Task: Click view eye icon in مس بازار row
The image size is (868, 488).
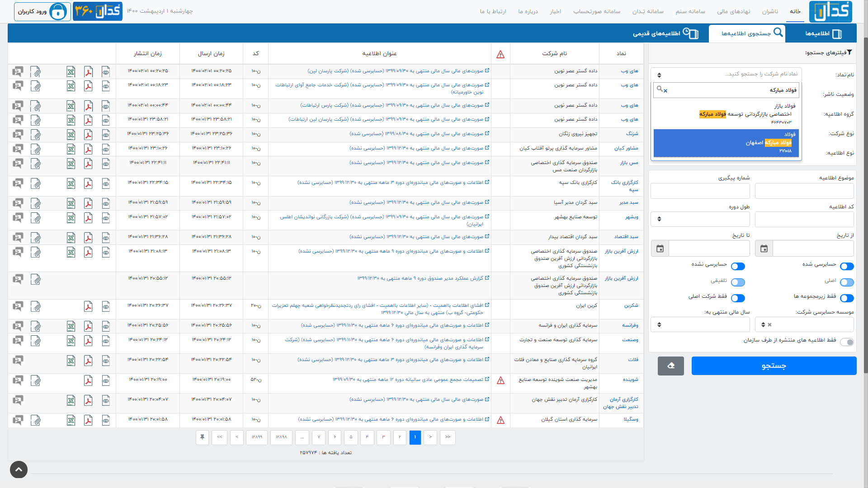Action: pos(106,164)
